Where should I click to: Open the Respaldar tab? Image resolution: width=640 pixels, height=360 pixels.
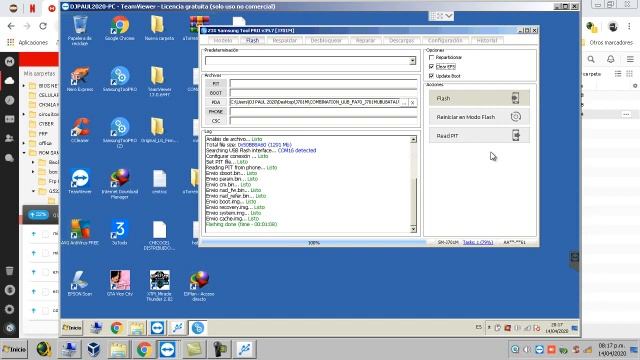pos(284,40)
